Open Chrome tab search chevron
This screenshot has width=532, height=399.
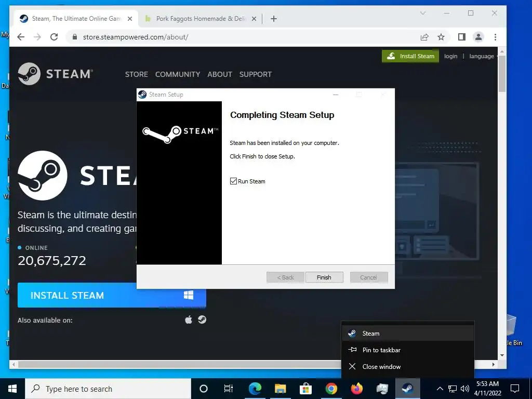point(423,13)
